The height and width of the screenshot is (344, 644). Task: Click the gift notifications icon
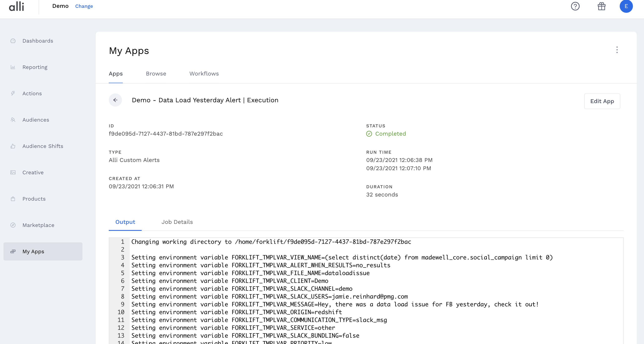tap(601, 6)
